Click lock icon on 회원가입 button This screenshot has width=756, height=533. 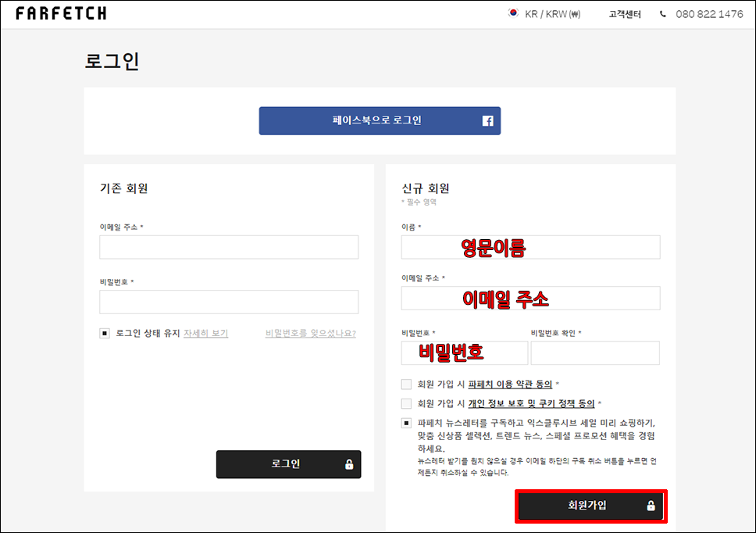coord(651,506)
